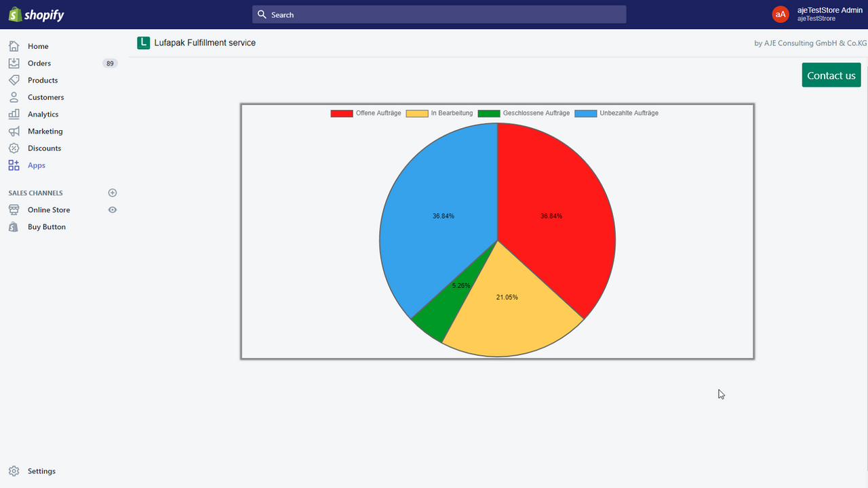This screenshot has height=488, width=868.
Task: Go to Apps in the sidebar
Action: (x=37, y=165)
